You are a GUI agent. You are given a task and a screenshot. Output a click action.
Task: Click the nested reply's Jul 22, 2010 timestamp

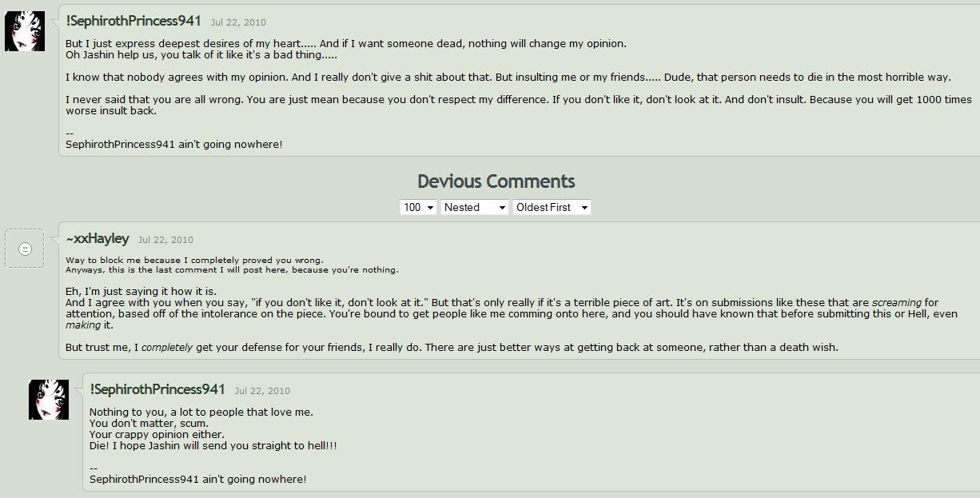(262, 391)
